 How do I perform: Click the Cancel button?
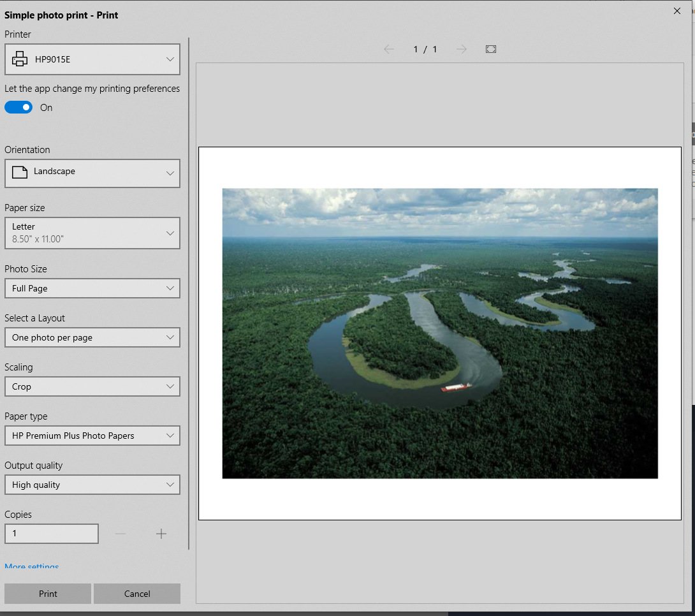click(x=137, y=594)
